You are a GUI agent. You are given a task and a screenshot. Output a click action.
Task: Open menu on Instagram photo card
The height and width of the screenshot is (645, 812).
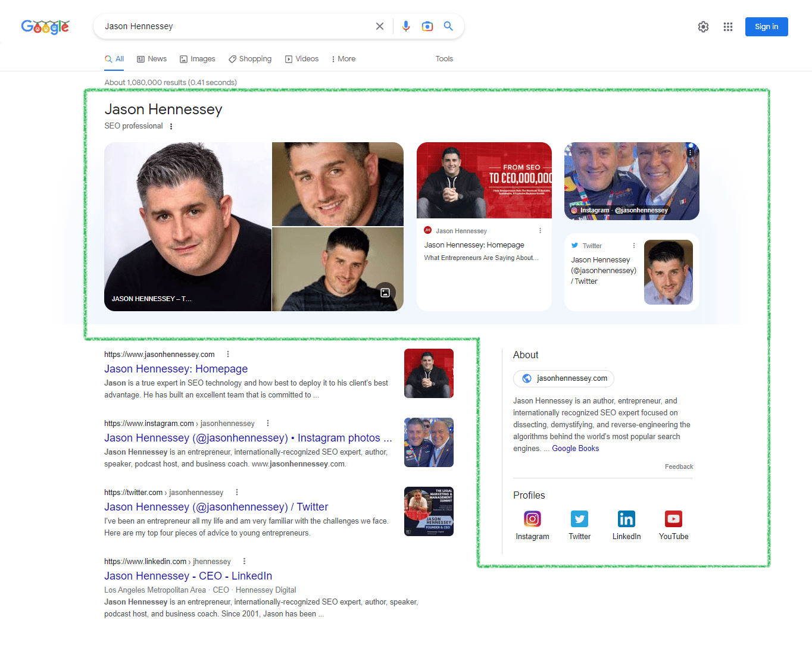(x=690, y=153)
